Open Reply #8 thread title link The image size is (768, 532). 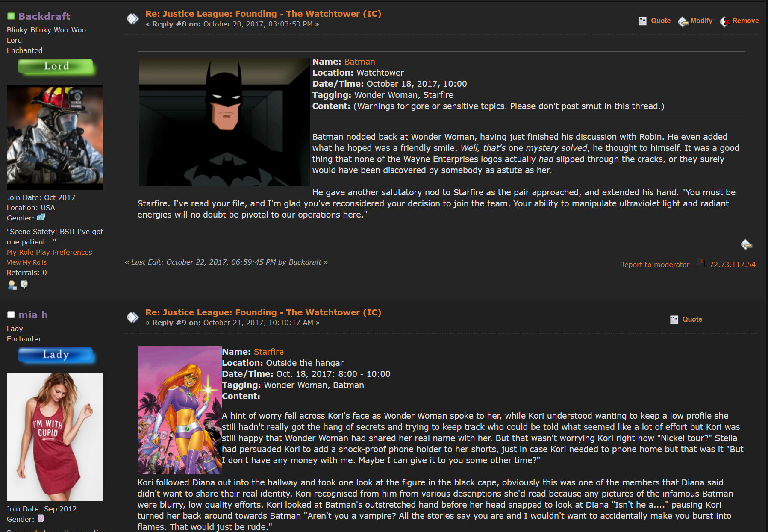tap(263, 14)
